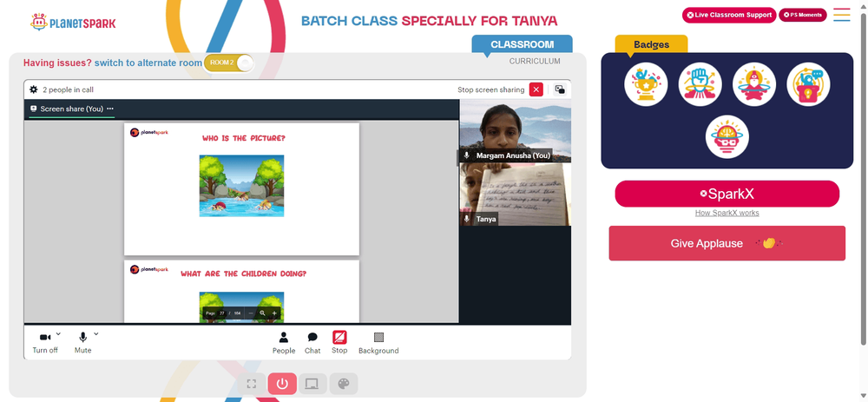Click the mic icon beside Margam Anusha
This screenshot has width=868, height=402.
click(x=467, y=156)
